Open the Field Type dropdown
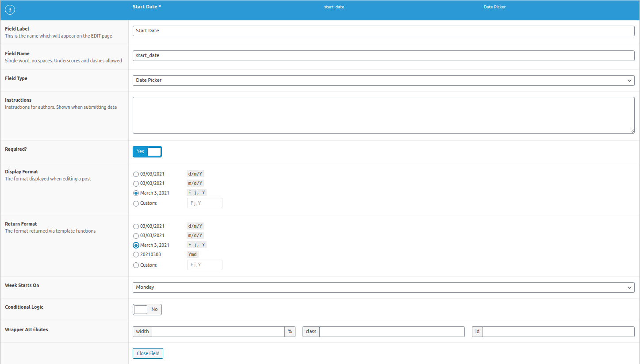The width and height of the screenshot is (640, 364). (383, 80)
